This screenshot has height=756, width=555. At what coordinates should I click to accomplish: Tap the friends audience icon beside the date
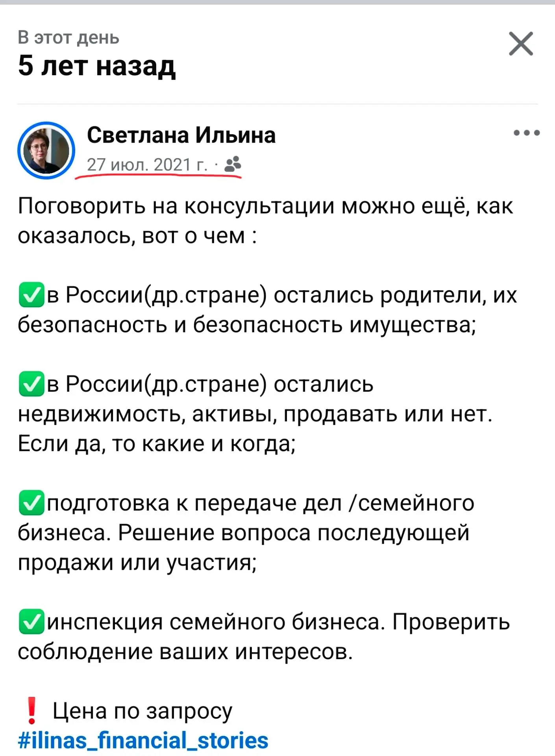[x=233, y=164]
